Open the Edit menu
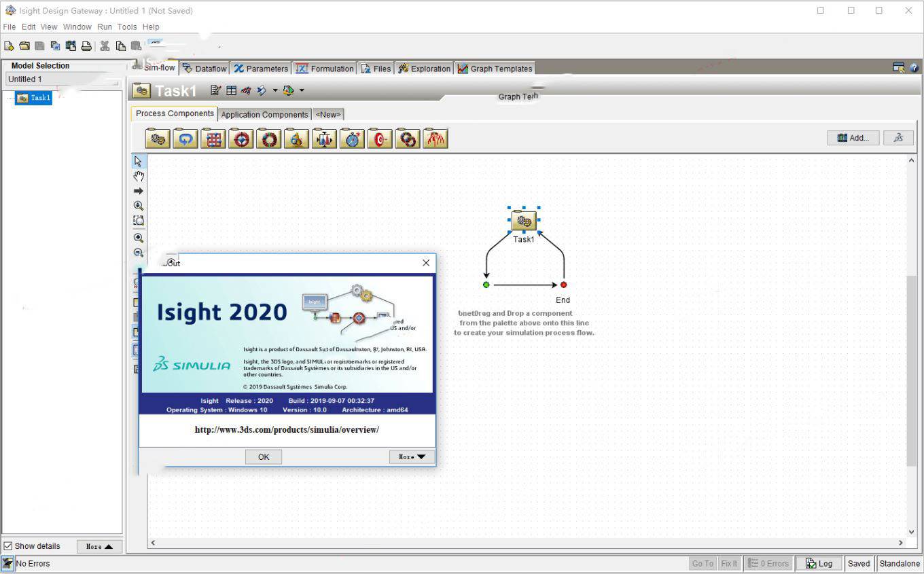This screenshot has height=574, width=924. (x=29, y=26)
